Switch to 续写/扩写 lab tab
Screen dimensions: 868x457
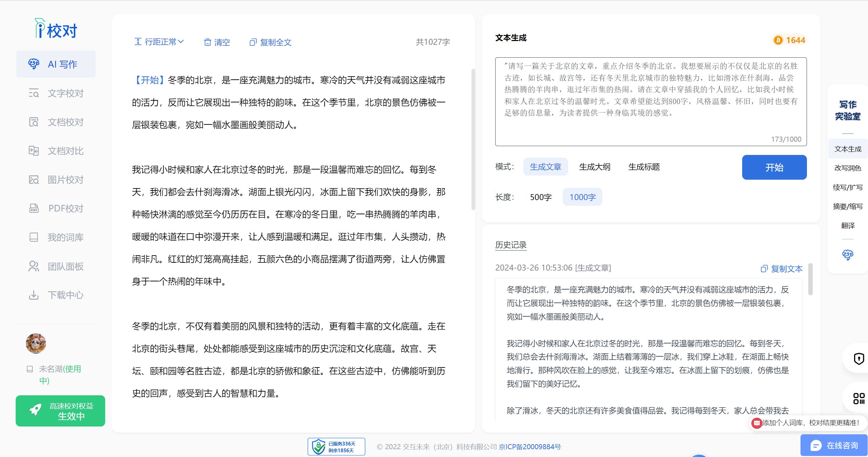(848, 187)
